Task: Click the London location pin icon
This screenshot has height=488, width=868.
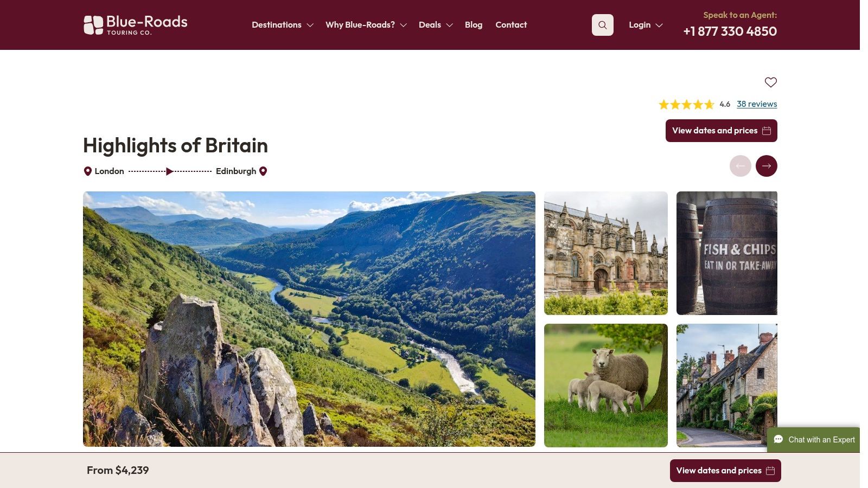Action: [87, 171]
